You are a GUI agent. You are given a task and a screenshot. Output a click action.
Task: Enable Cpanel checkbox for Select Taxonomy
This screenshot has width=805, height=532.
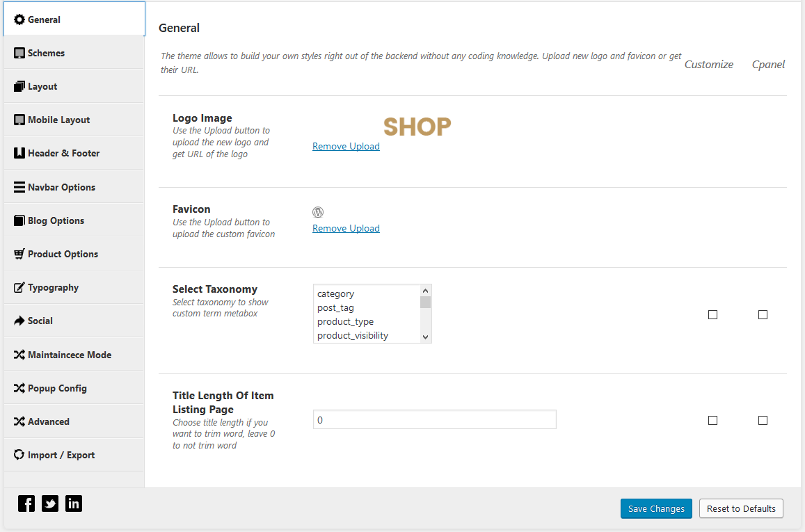763,314
